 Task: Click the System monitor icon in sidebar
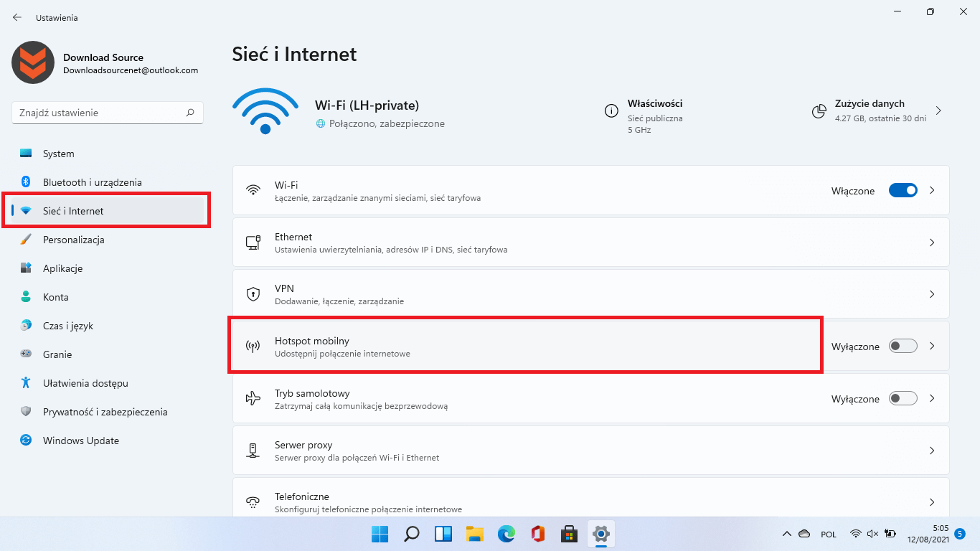tap(26, 154)
